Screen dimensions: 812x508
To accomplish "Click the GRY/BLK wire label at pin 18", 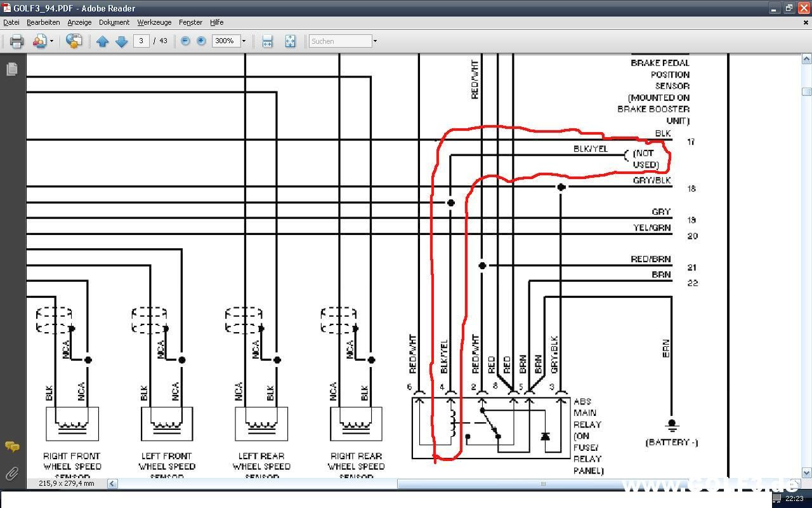I will click(652, 180).
